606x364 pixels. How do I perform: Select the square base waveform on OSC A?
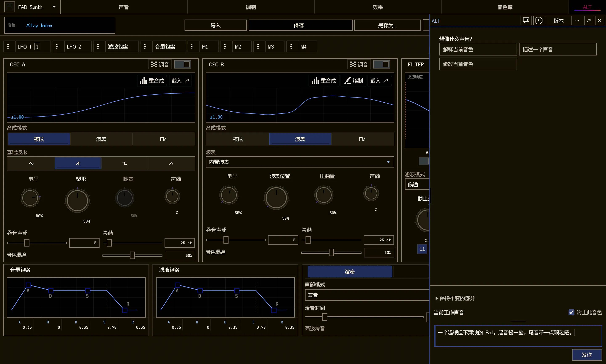(125, 163)
